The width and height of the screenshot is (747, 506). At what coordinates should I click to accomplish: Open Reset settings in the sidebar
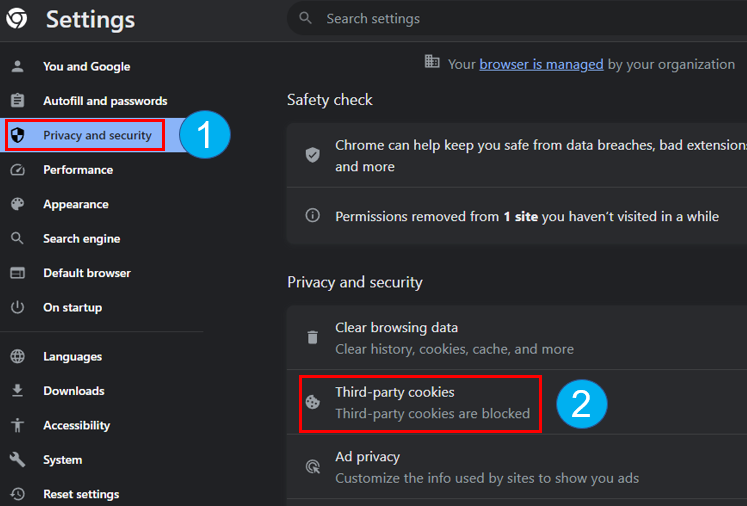(81, 494)
